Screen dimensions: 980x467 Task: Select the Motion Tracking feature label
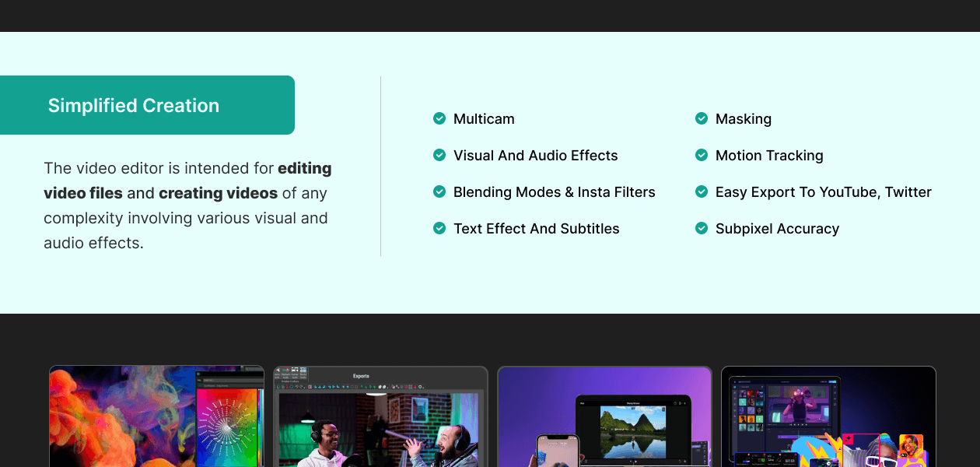tap(768, 155)
